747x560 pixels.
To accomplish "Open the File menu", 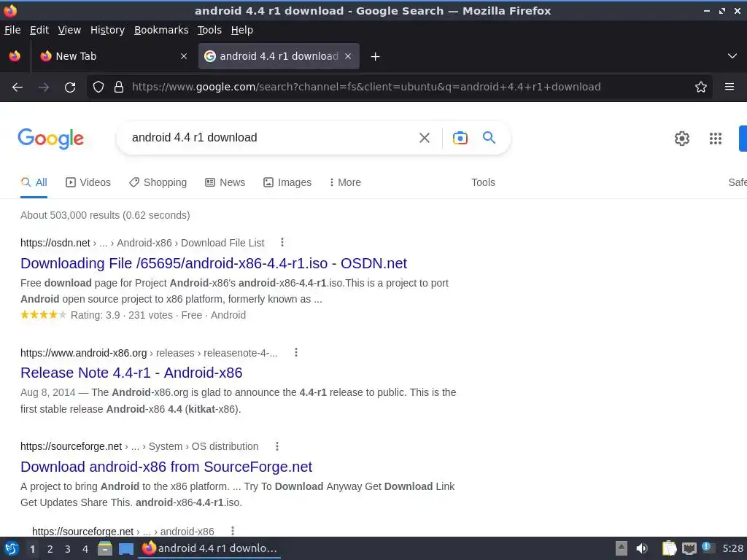I will pyautogui.click(x=12, y=30).
